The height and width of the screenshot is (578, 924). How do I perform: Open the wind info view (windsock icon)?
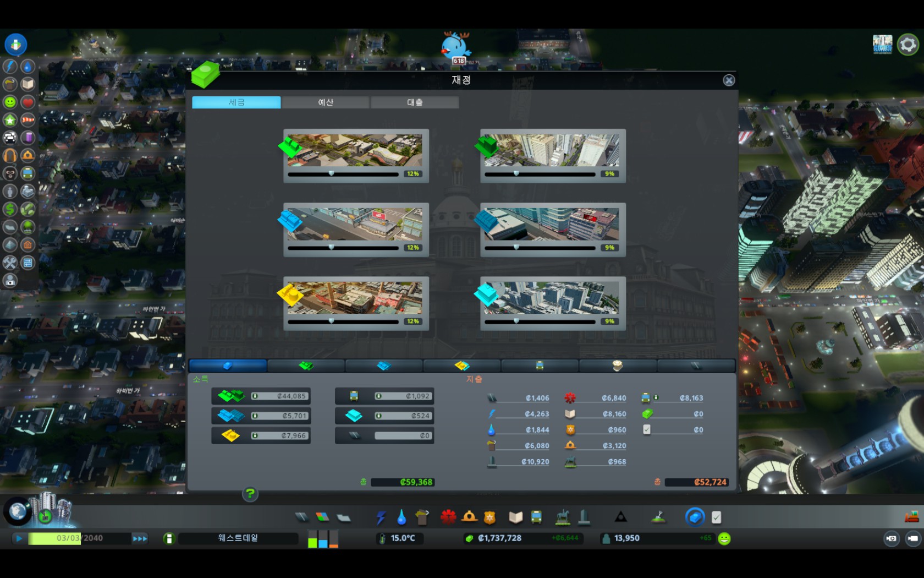click(x=28, y=120)
